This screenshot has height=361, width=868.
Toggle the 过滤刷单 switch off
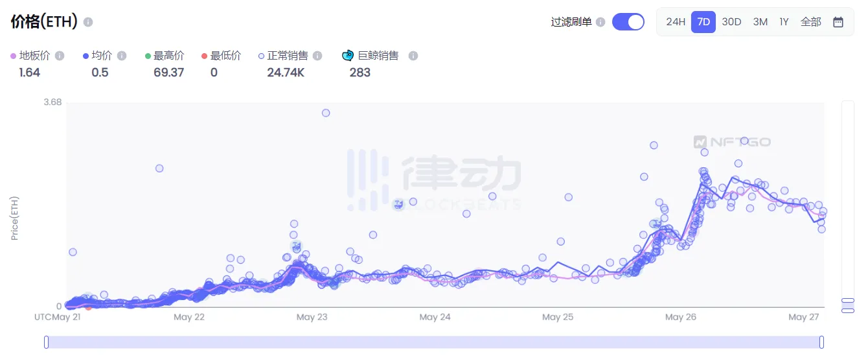(628, 22)
